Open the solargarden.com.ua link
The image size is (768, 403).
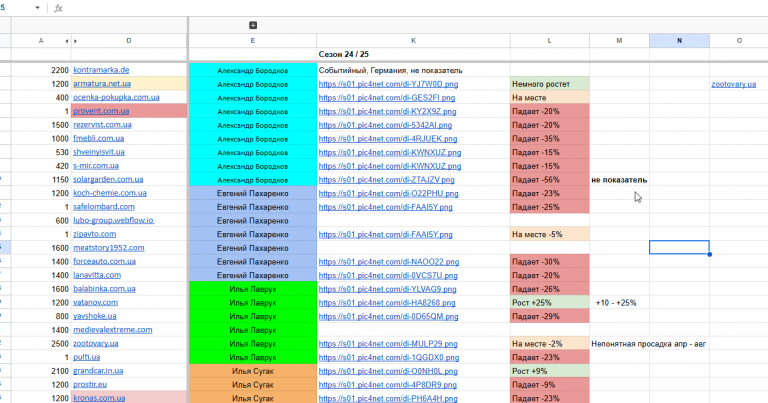pos(108,180)
